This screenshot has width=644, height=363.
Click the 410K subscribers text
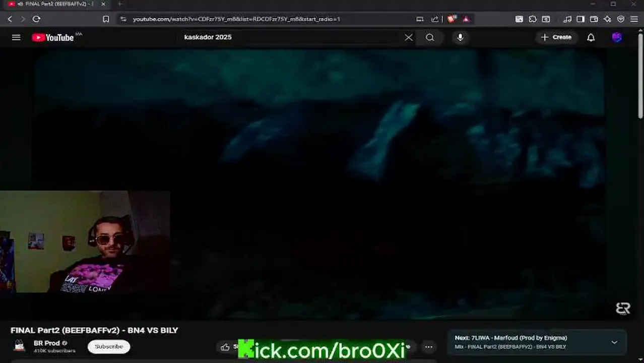54,351
